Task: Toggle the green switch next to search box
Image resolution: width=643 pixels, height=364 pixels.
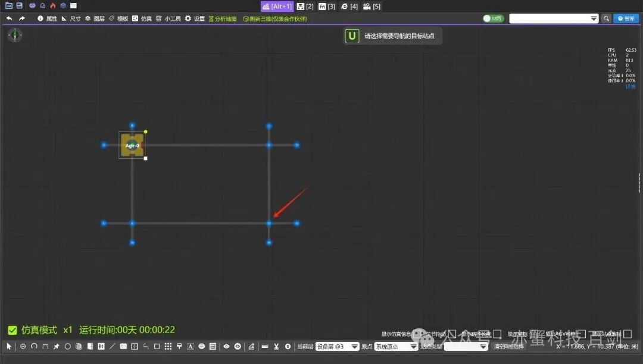Action: [x=493, y=18]
